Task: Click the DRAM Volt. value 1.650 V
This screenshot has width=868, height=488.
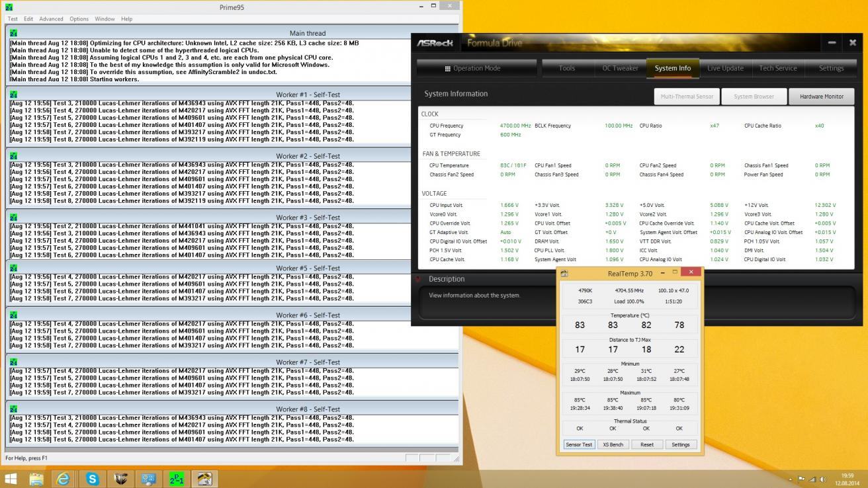Action: 614,242
